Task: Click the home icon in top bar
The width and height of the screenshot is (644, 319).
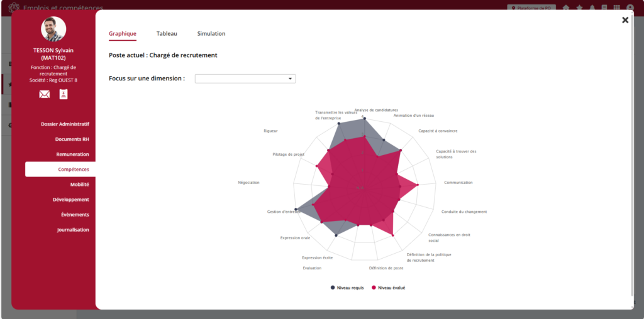Action: 566,8
